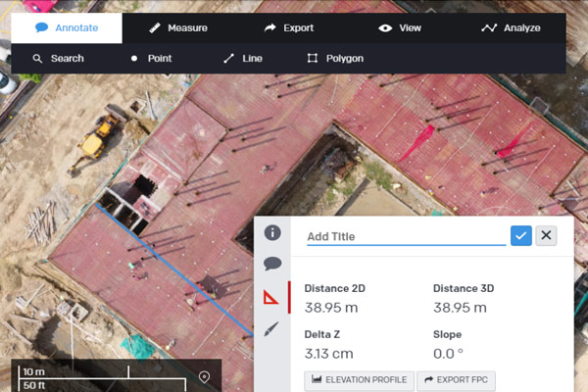
Task: Open the Annotate tab
Action: tap(67, 27)
